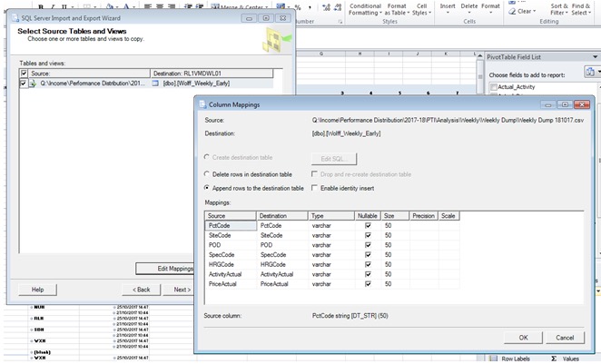Select PctCode source cell in mappings grid
Image resolution: width=601 pixels, height=364 pixels.
(x=231, y=225)
